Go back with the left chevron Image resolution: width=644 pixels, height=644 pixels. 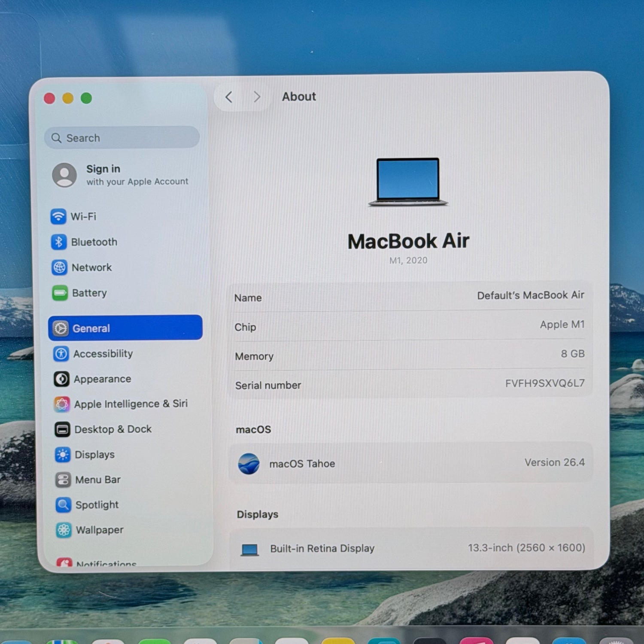tap(229, 97)
